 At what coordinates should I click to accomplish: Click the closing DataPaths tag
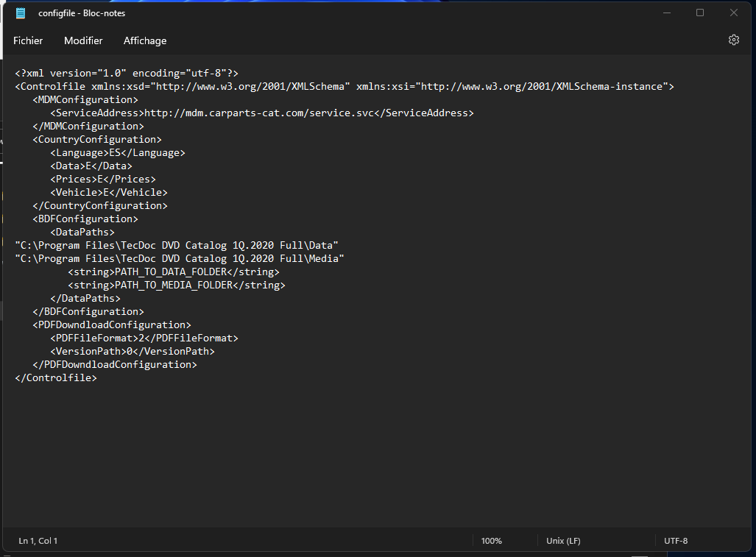tap(85, 299)
